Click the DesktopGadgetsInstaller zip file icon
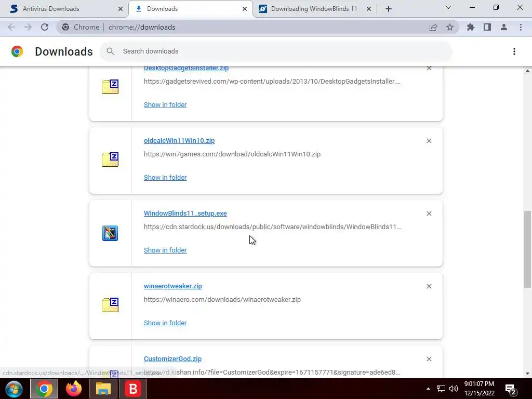532x399 pixels. click(x=110, y=87)
